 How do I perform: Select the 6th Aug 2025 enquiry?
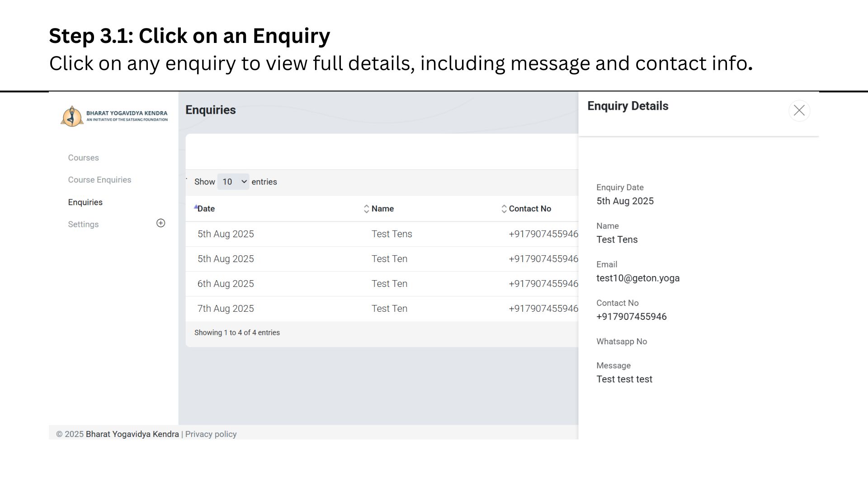(226, 284)
